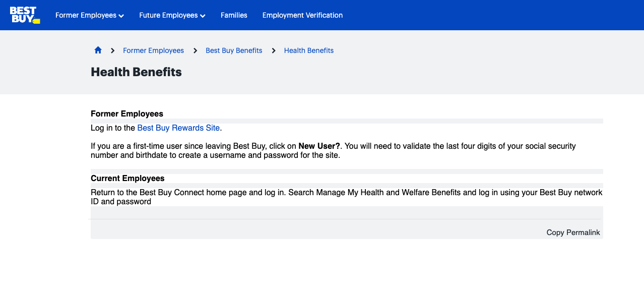This screenshot has width=644, height=292.
Task: Open the Best Buy Rewards Site link
Action: (x=178, y=128)
